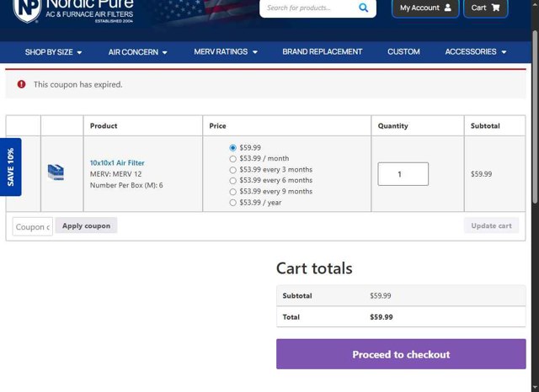Open the Shop By Size menu
Image resolution: width=539 pixels, height=392 pixels.
tap(53, 52)
